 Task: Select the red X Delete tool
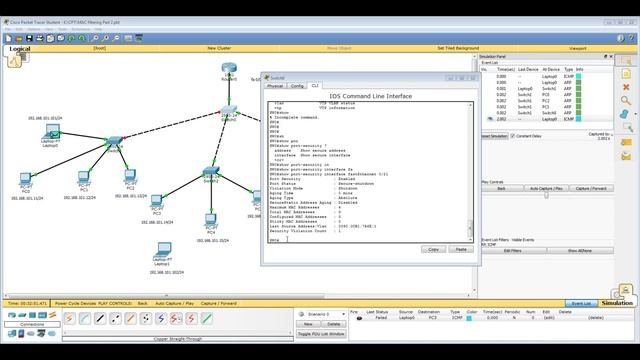point(626,87)
